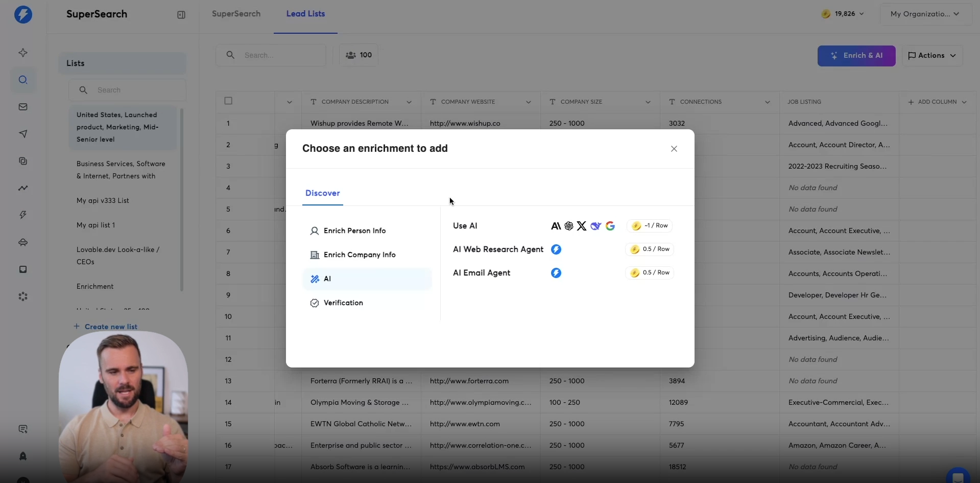Open the My Organization dropdown
The image size is (980, 483).
925,14
